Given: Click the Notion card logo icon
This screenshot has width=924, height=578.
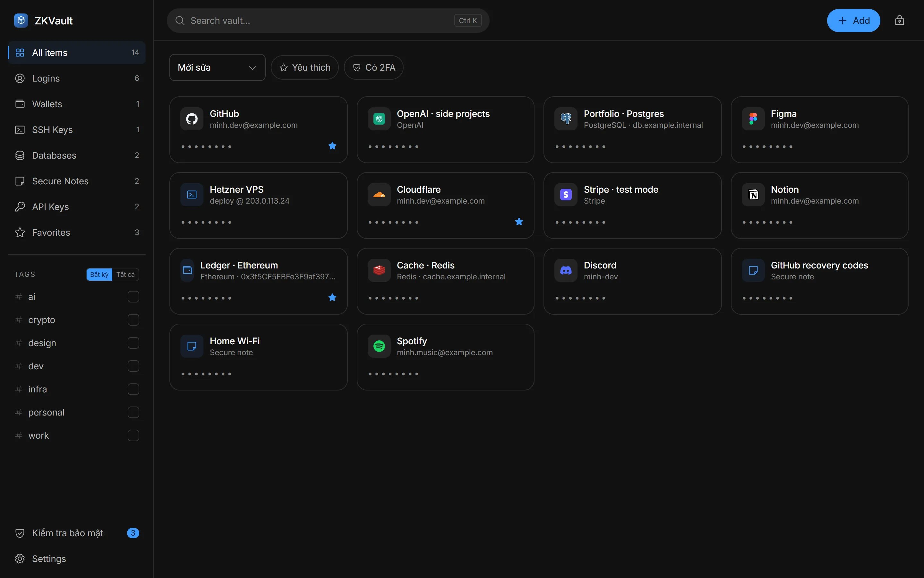Looking at the screenshot, I should pos(753,195).
